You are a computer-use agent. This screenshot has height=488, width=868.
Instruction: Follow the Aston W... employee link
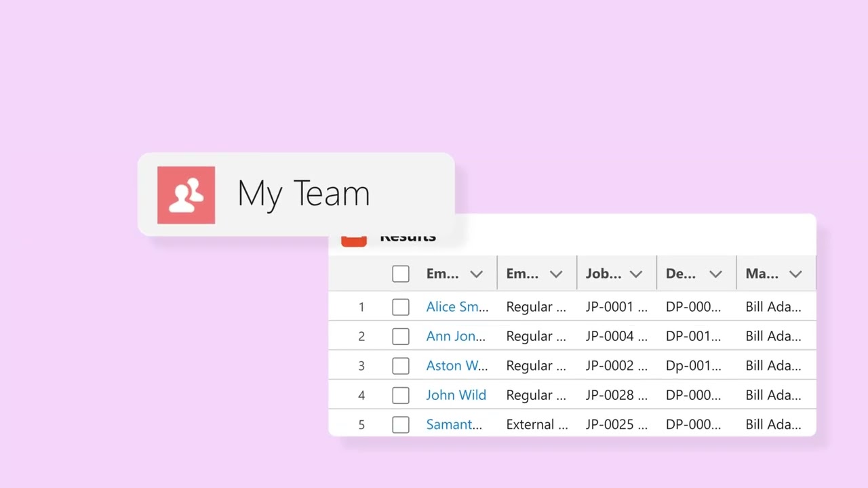pos(456,366)
